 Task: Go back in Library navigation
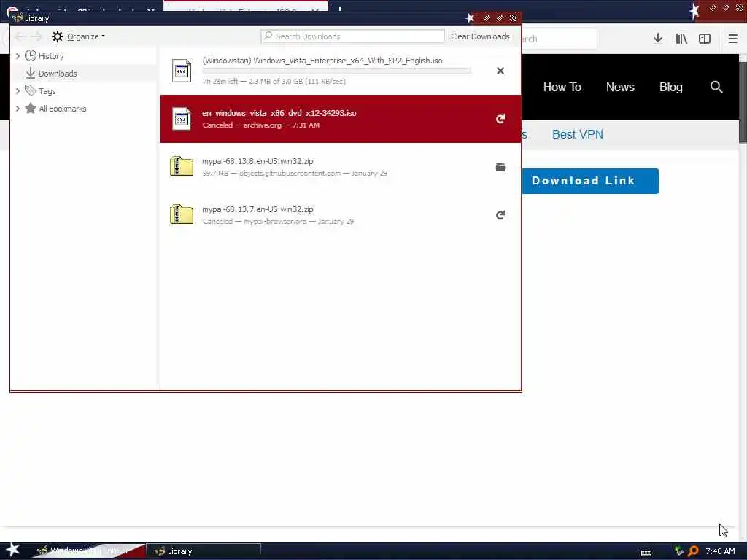pos(20,36)
